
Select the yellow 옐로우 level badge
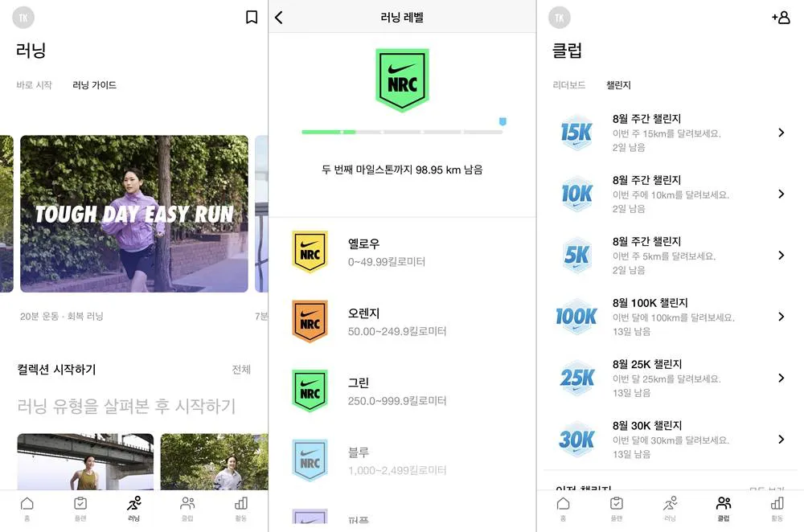(x=310, y=252)
